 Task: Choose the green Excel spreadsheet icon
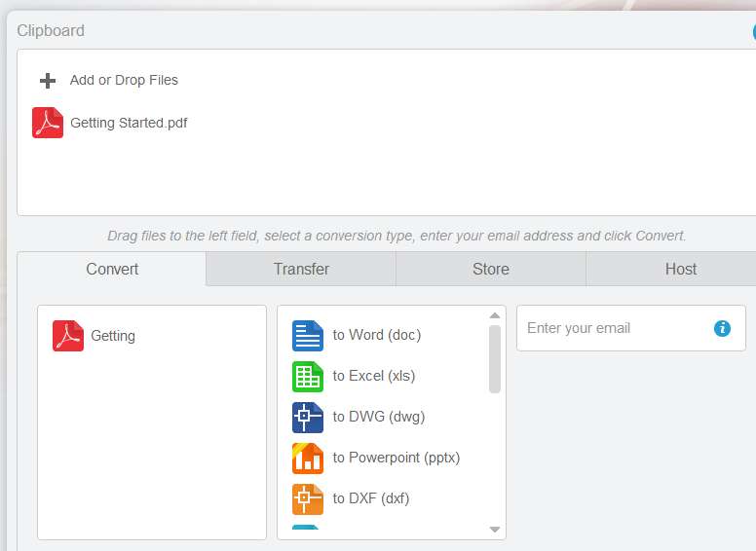click(x=308, y=377)
